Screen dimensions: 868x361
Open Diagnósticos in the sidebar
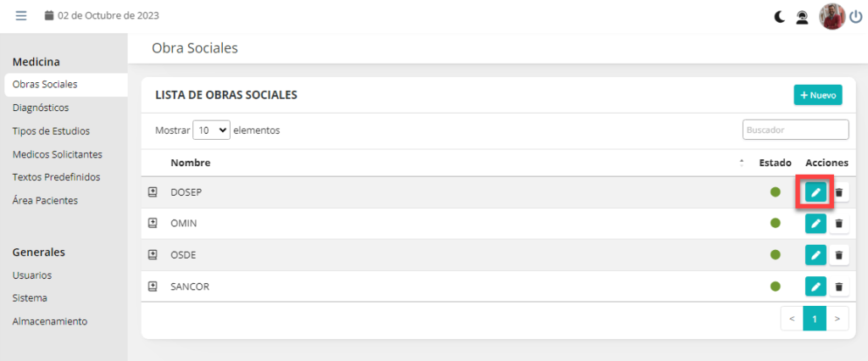click(x=41, y=108)
